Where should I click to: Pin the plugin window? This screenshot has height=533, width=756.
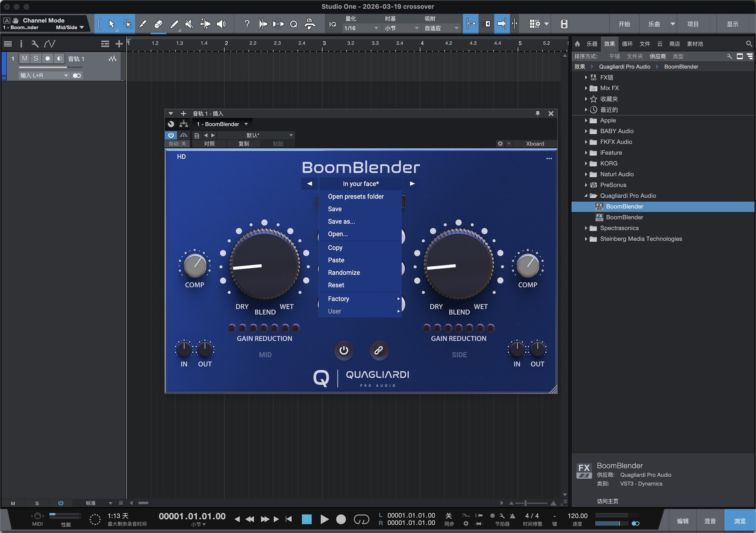pyautogui.click(x=537, y=113)
